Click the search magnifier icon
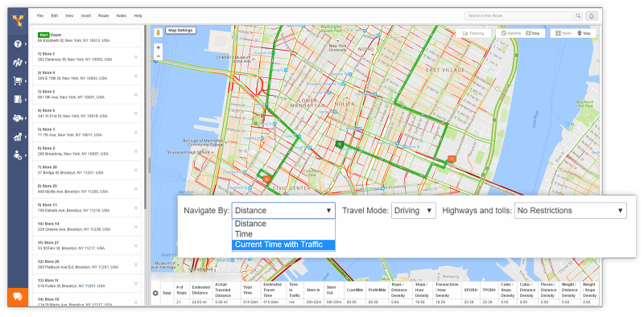Screen dimensions: 644x317 coord(578,16)
